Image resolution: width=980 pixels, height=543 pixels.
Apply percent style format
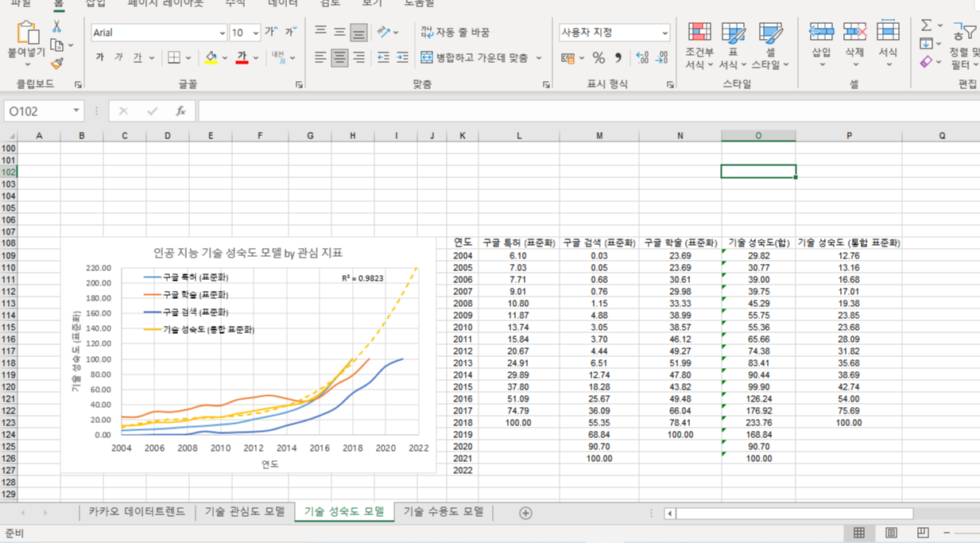point(598,58)
